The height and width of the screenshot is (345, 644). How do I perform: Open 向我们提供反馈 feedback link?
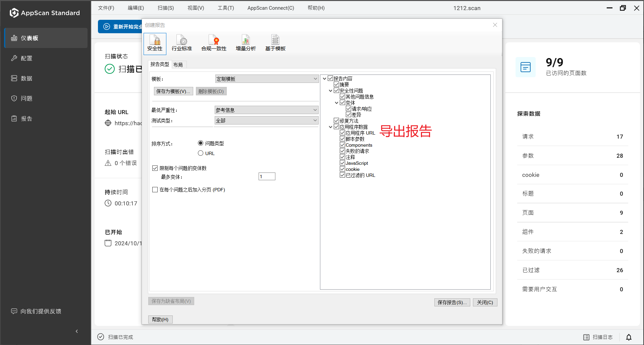coord(36,311)
